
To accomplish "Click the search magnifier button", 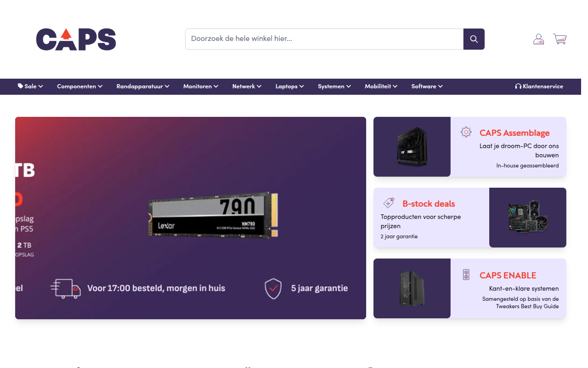I will [474, 39].
